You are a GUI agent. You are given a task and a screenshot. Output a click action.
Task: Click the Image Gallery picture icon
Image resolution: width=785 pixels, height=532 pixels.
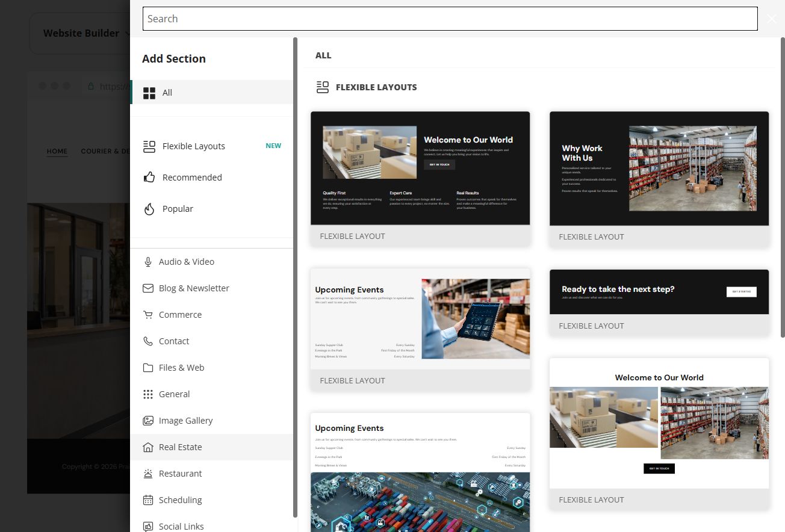pos(148,421)
